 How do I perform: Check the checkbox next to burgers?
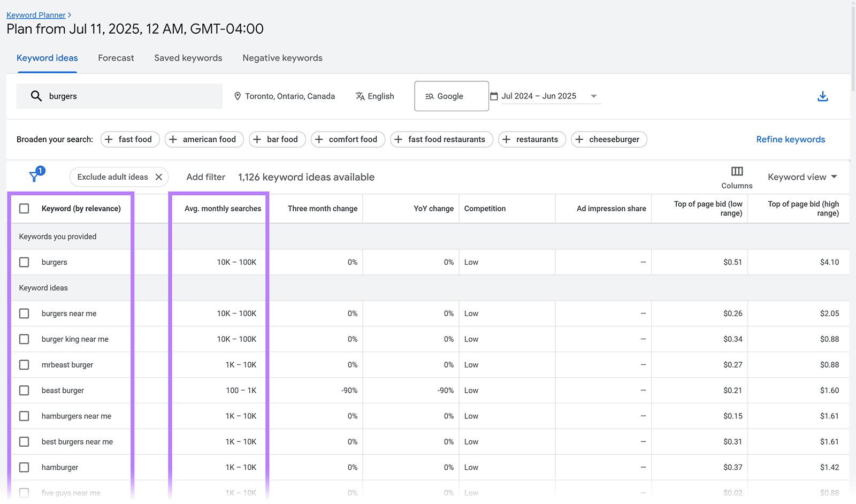pos(24,262)
